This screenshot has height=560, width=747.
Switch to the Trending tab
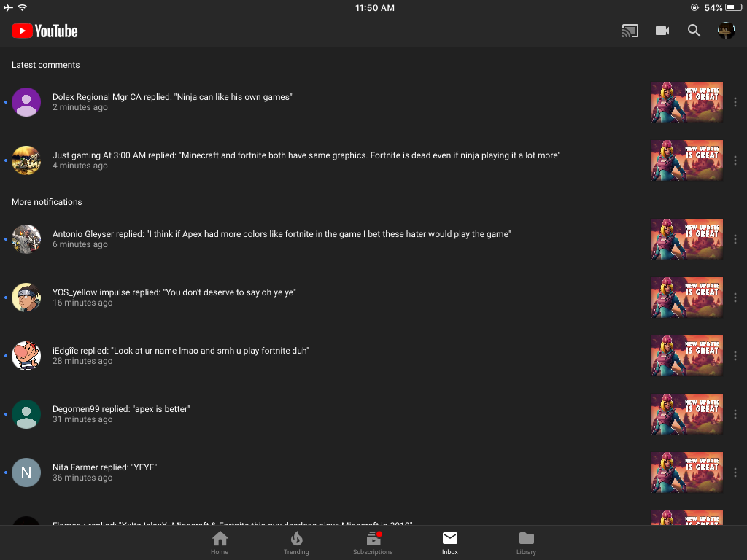click(x=296, y=542)
